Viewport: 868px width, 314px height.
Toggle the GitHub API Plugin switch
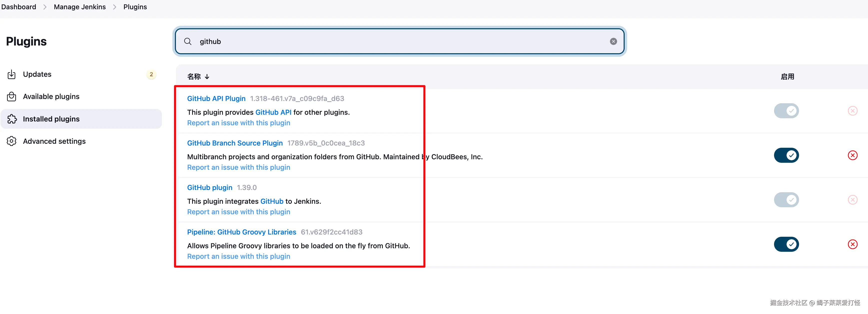pyautogui.click(x=786, y=111)
